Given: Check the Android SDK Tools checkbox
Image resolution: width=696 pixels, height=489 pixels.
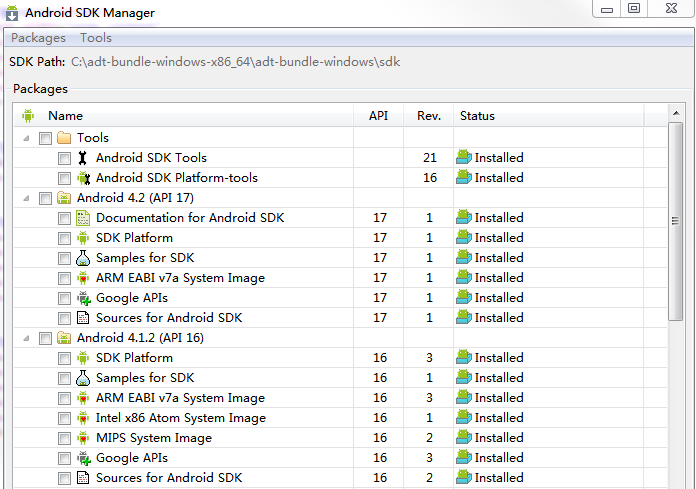Looking at the screenshot, I should (64, 158).
